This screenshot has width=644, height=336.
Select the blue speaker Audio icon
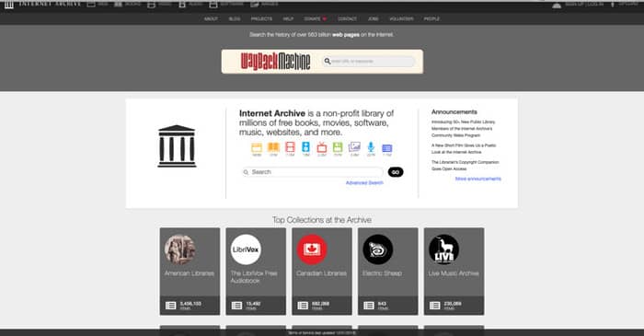click(306, 147)
